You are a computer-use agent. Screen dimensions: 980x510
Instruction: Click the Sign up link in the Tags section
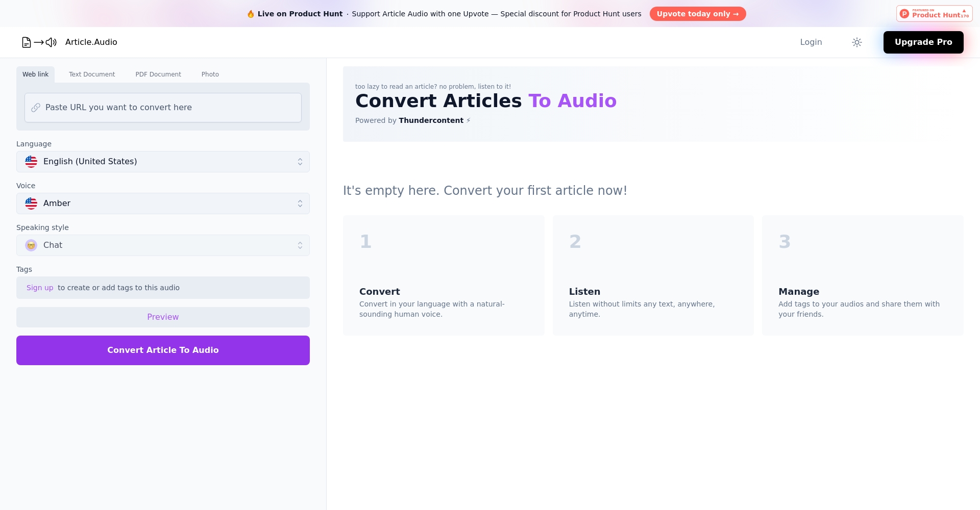(x=40, y=287)
